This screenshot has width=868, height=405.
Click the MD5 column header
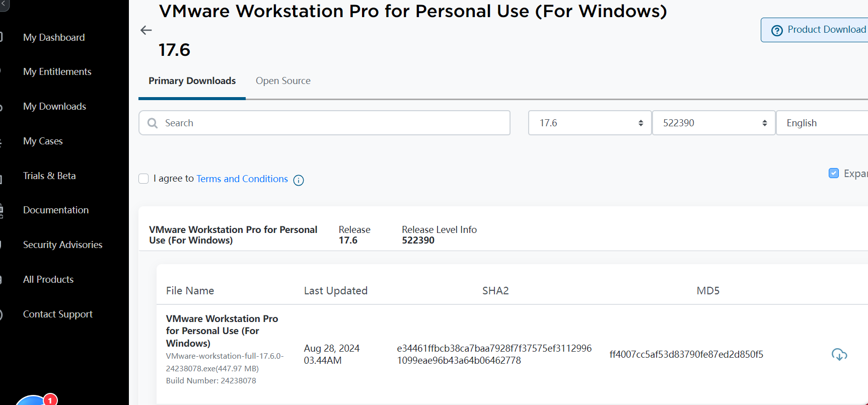click(708, 290)
